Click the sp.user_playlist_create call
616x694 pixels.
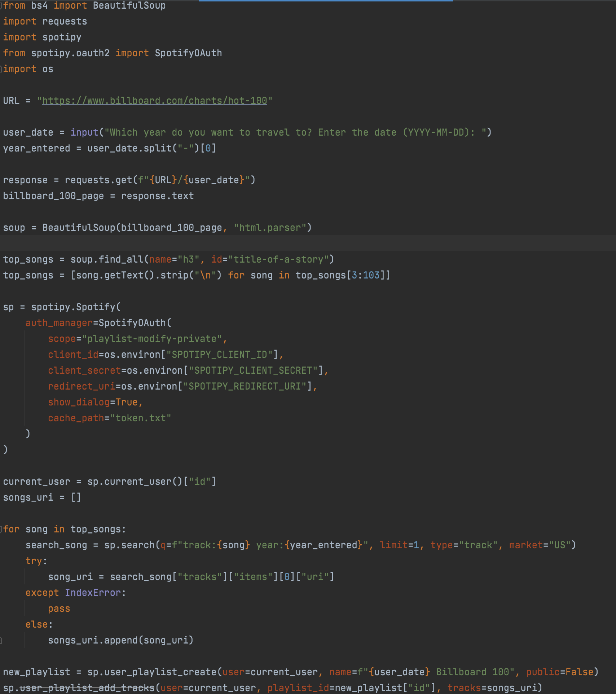[151, 672]
